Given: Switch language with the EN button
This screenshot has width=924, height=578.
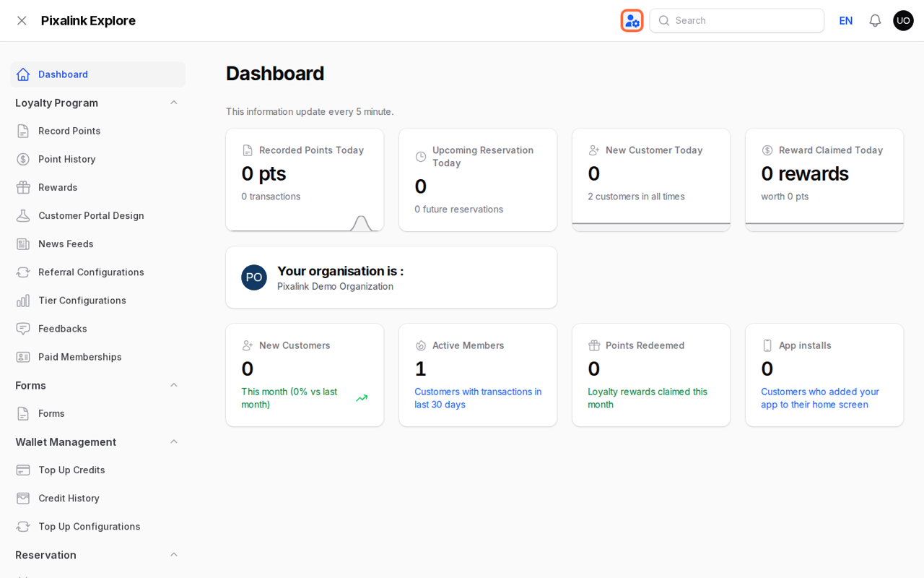Looking at the screenshot, I should pyautogui.click(x=846, y=20).
